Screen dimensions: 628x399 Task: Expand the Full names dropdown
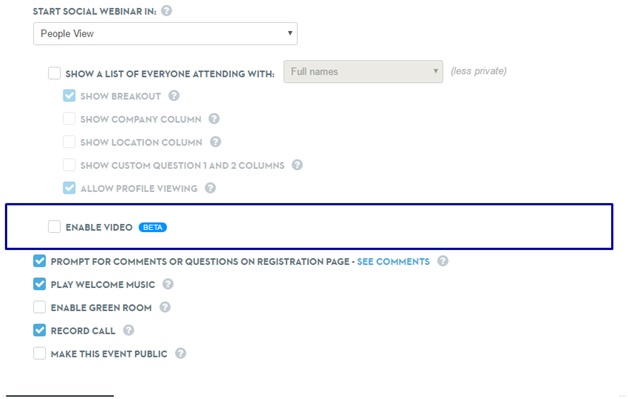pyautogui.click(x=363, y=72)
